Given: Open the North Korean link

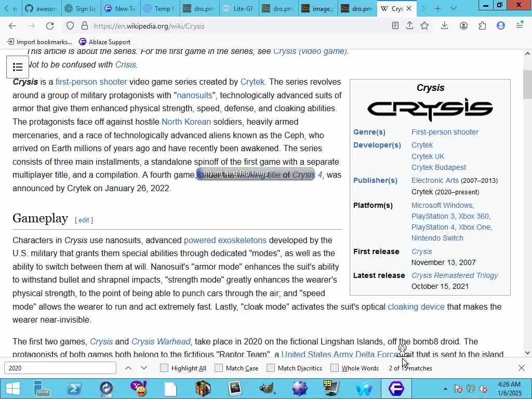Looking at the screenshot, I should (186, 122).
